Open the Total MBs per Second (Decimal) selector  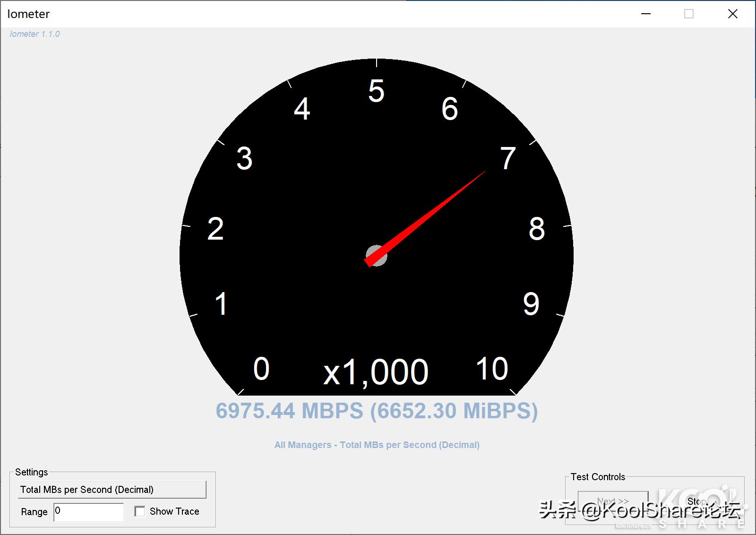pyautogui.click(x=112, y=490)
